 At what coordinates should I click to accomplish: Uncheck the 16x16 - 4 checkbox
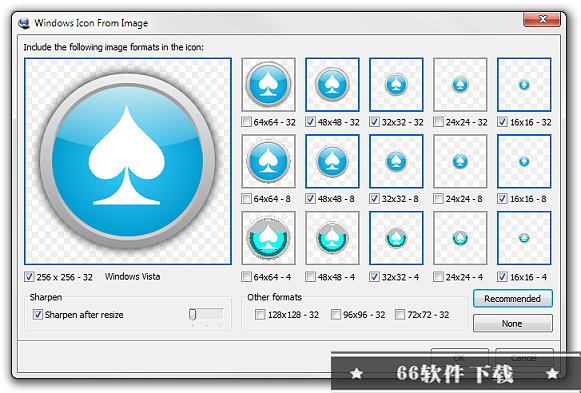502,277
